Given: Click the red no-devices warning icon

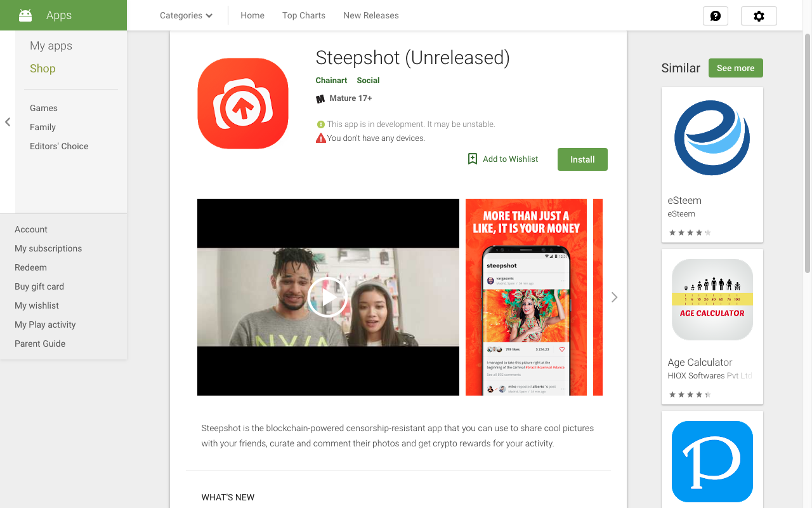Looking at the screenshot, I should click(320, 138).
